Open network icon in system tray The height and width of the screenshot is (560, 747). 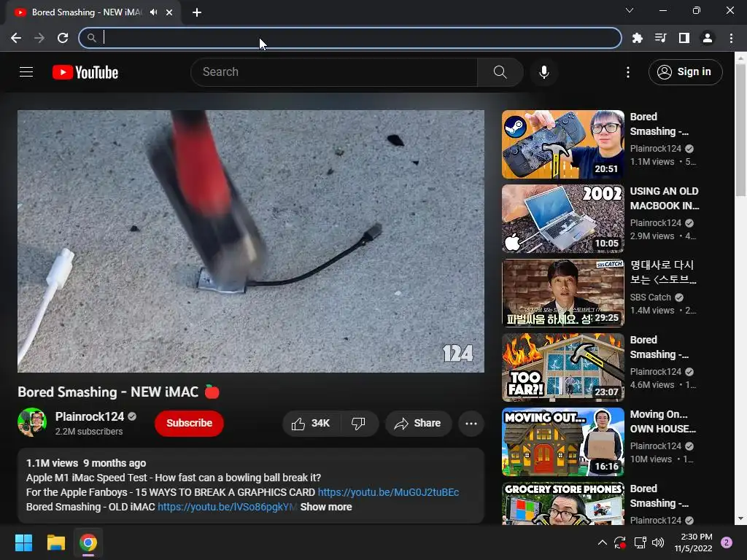tap(640, 542)
